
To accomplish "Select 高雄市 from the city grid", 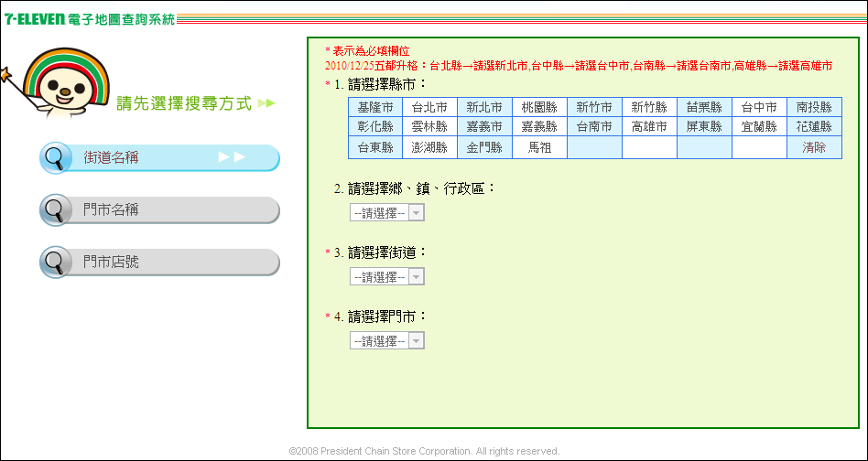I will 649,127.
